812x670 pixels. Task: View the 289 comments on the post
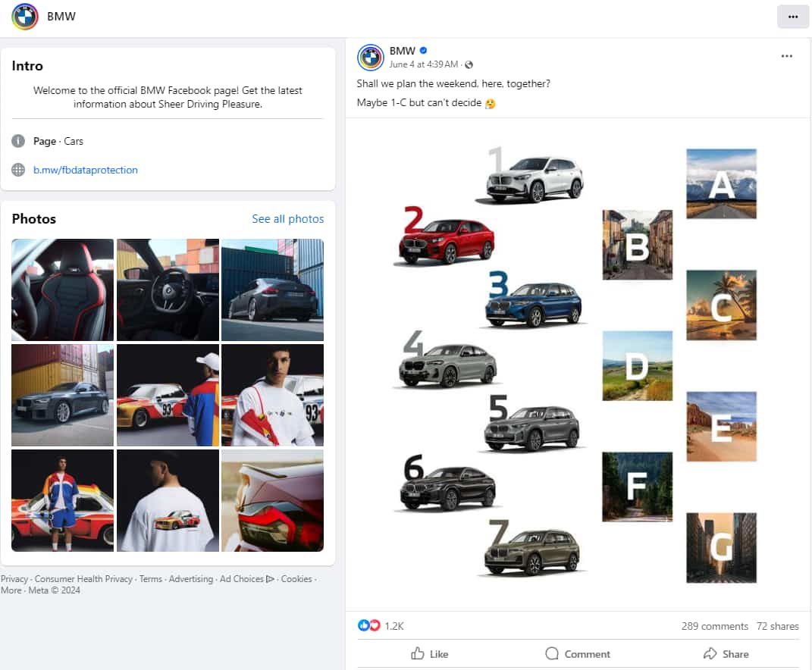(713, 625)
